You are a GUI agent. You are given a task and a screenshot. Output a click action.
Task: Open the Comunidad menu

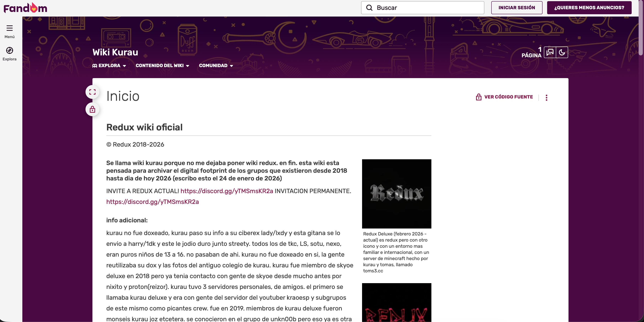click(216, 66)
